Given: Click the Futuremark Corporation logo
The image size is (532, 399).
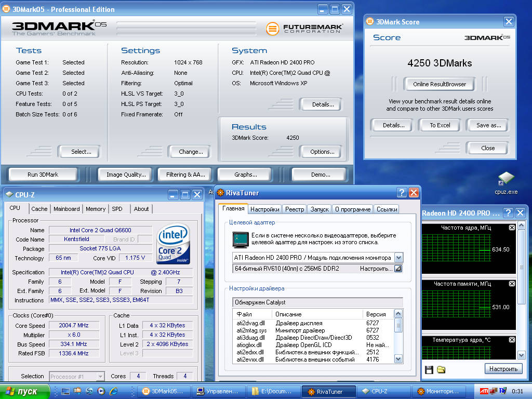Looking at the screenshot, I should pyautogui.click(x=304, y=29).
